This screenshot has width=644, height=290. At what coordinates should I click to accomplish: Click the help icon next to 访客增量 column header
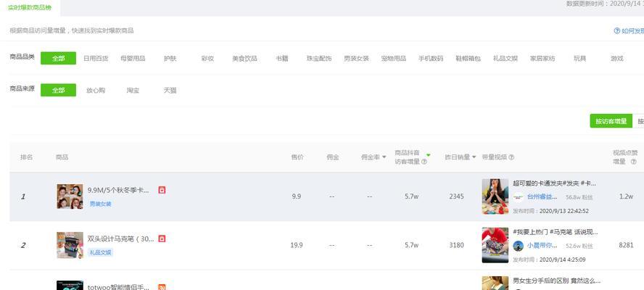click(424, 162)
